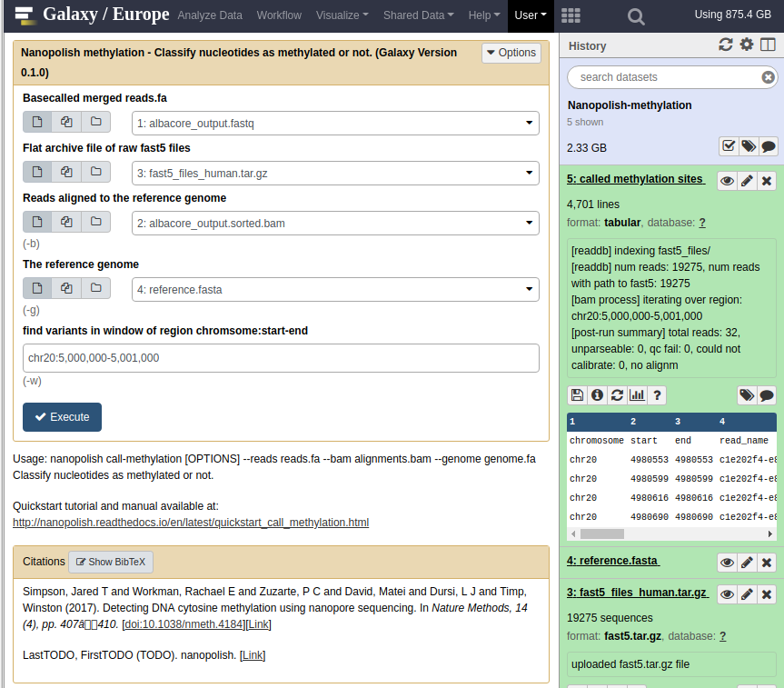The width and height of the screenshot is (784, 688).
Task: Download dataset 5 with the save icon
Action: [x=577, y=395]
